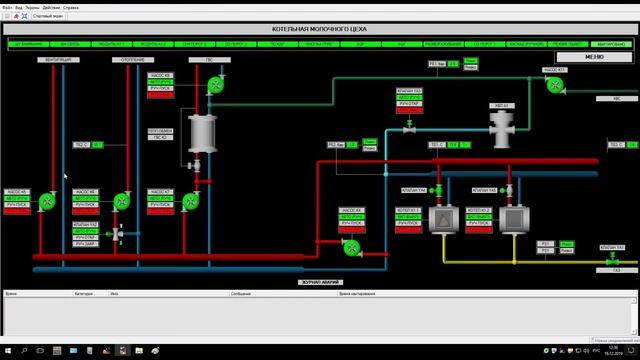Sort alarm log by Категория column
The height and width of the screenshot is (360, 640).
[90, 293]
